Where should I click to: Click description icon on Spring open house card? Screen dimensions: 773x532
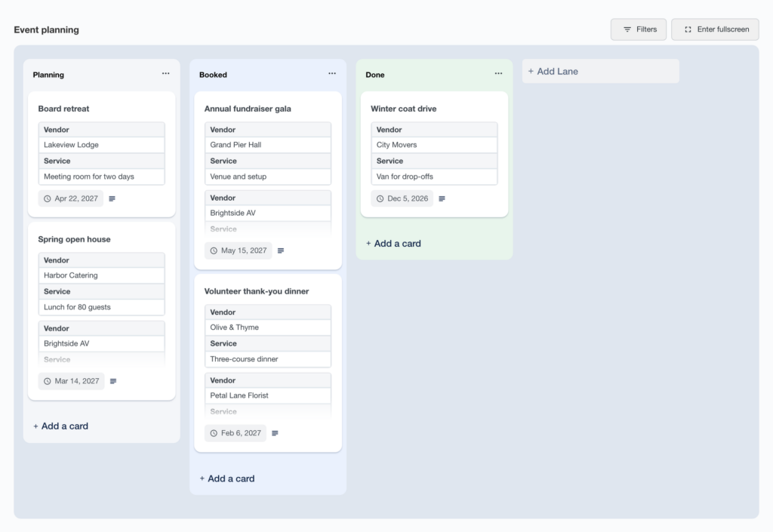pos(113,381)
